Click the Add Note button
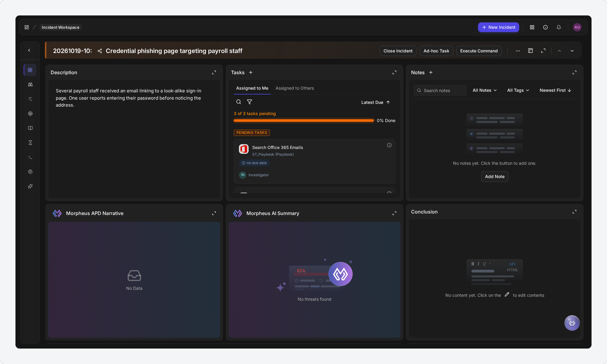The width and height of the screenshot is (607, 364). click(x=495, y=177)
